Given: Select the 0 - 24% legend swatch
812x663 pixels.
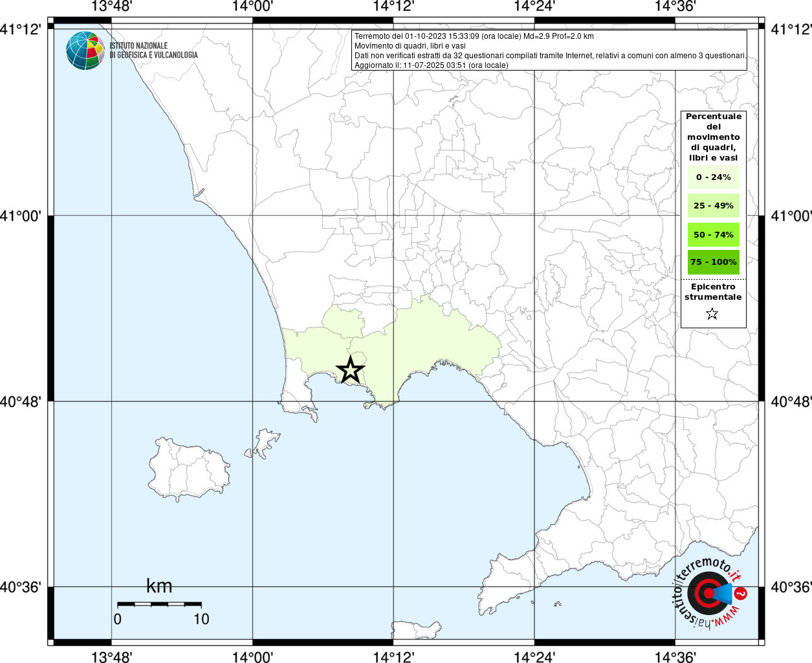Looking at the screenshot, I should 713,177.
